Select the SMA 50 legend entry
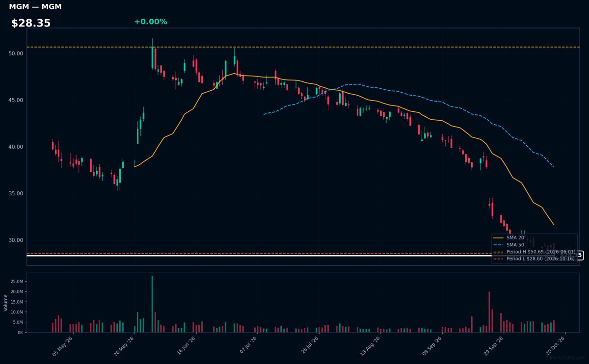This screenshot has width=589, height=364. (x=509, y=245)
